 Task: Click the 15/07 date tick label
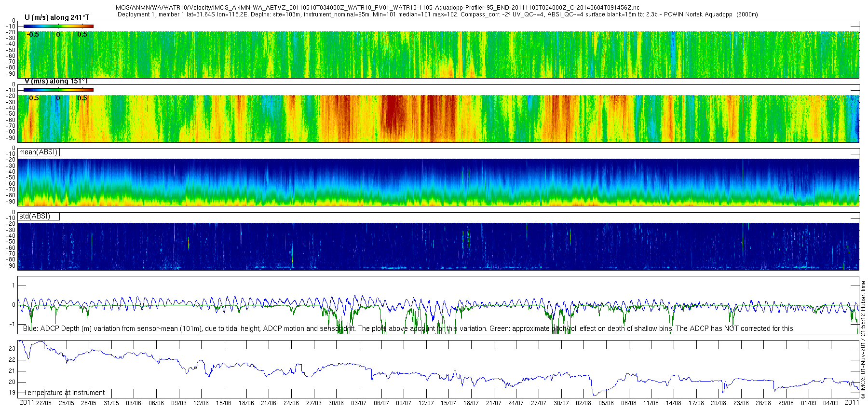tap(448, 403)
